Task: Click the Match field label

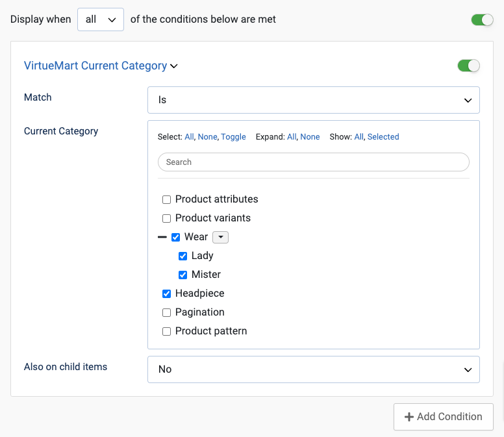Action: tap(38, 97)
